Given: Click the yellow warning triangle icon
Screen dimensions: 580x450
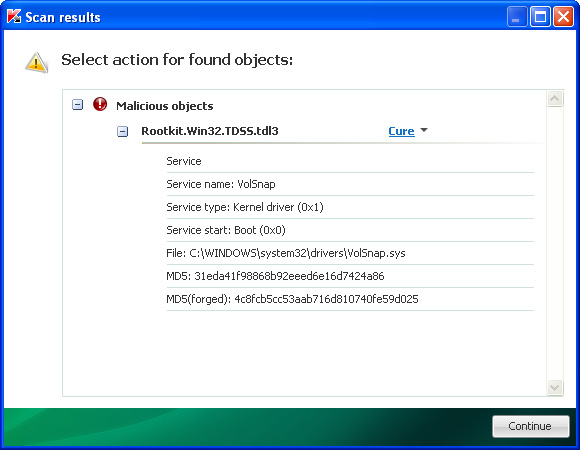Looking at the screenshot, I should 36,62.
